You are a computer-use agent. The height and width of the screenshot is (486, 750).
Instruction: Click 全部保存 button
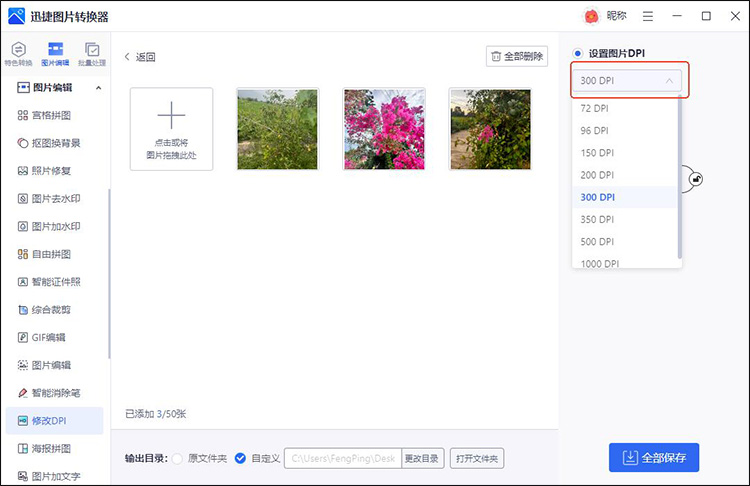pos(654,458)
